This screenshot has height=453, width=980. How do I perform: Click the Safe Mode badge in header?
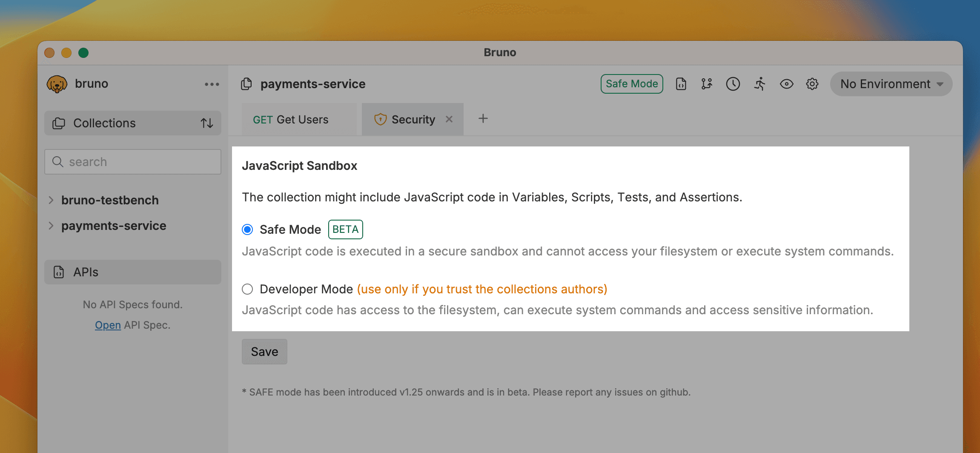pyautogui.click(x=632, y=84)
